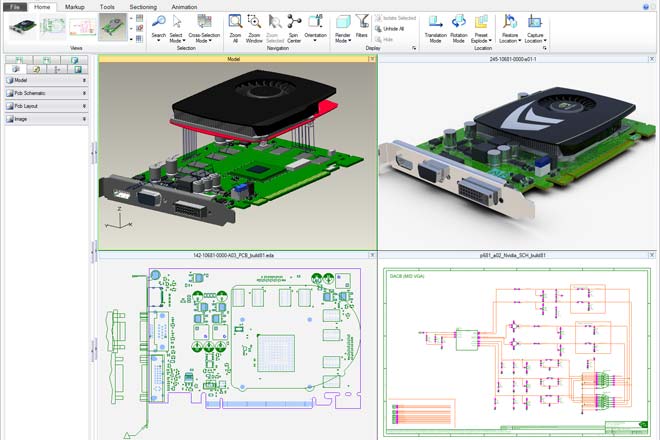Activate the Zoom Window tool
This screenshot has width=660, height=440.
pyautogui.click(x=254, y=28)
